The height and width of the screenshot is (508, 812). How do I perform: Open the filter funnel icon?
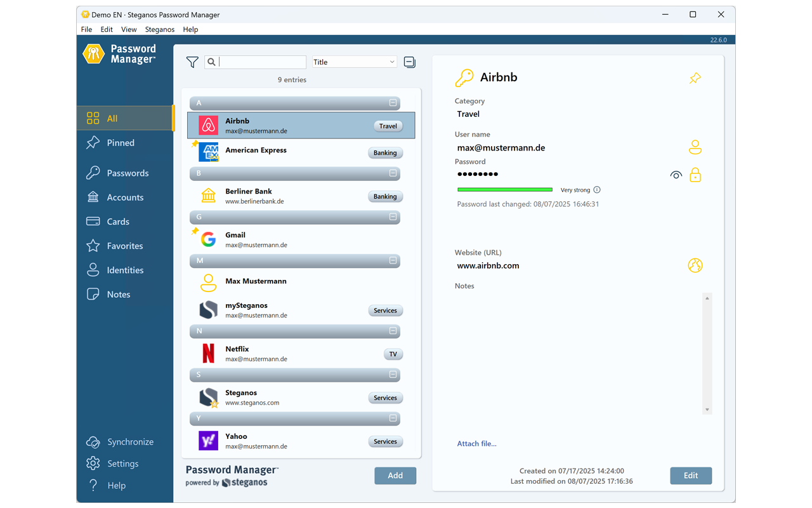click(192, 62)
